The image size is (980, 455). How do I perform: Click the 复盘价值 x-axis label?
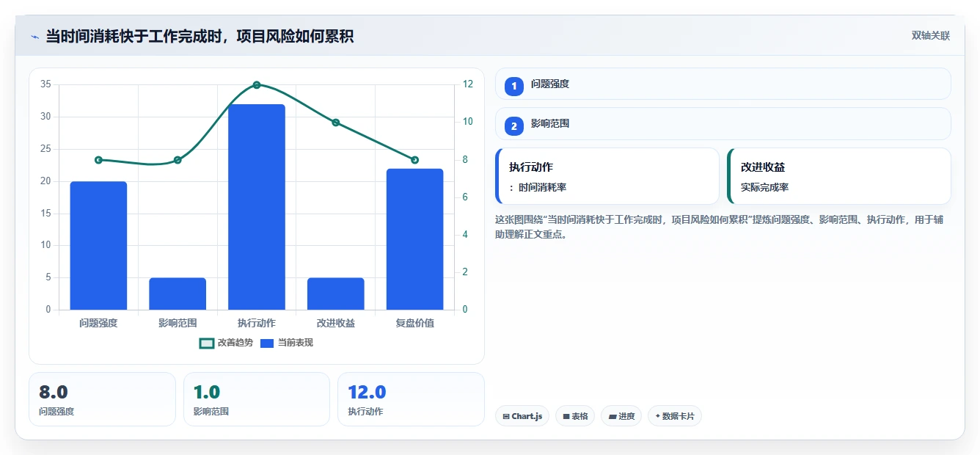(x=414, y=323)
